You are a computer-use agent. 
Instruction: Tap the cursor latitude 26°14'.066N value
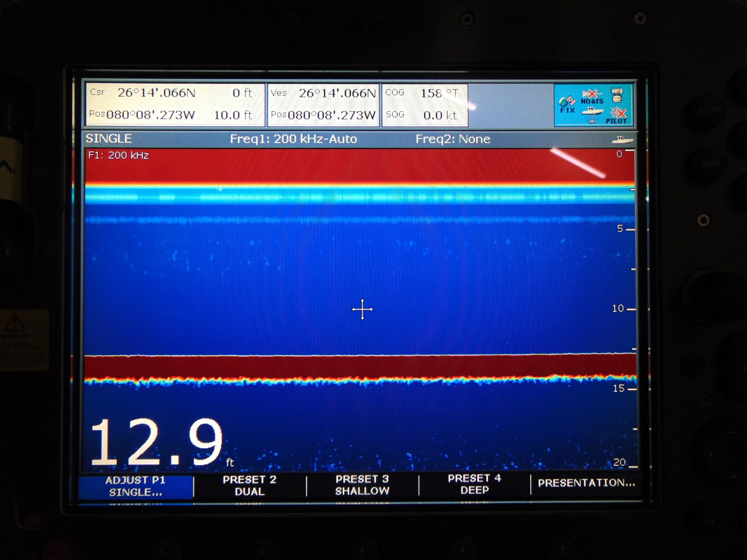(x=156, y=93)
